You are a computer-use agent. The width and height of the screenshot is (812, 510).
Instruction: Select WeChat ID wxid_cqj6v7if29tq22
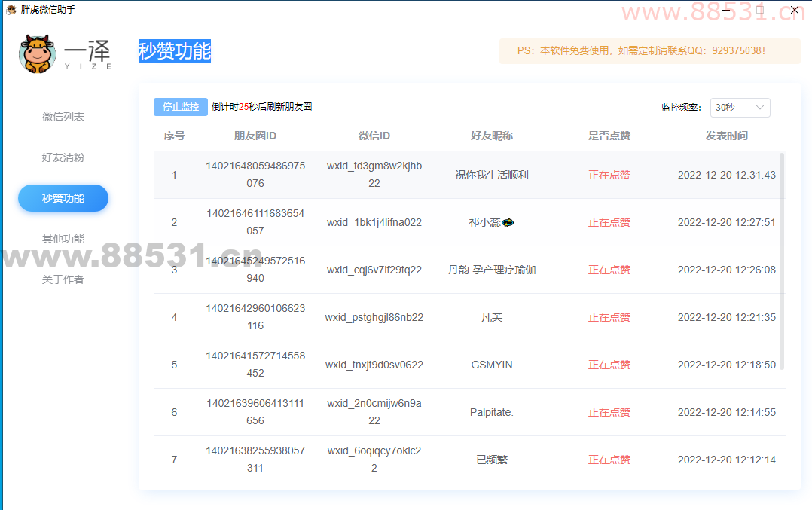(x=374, y=270)
